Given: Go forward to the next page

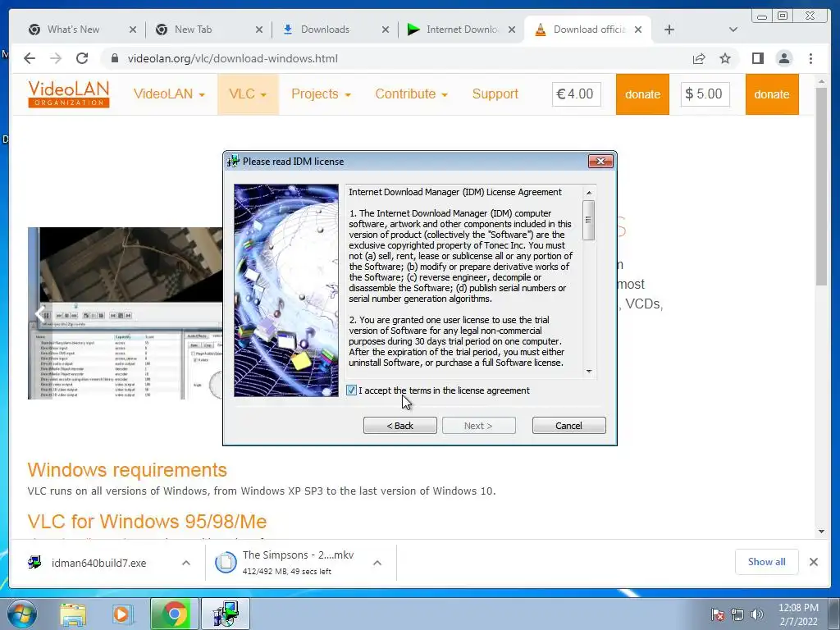Looking at the screenshot, I should tap(56, 58).
